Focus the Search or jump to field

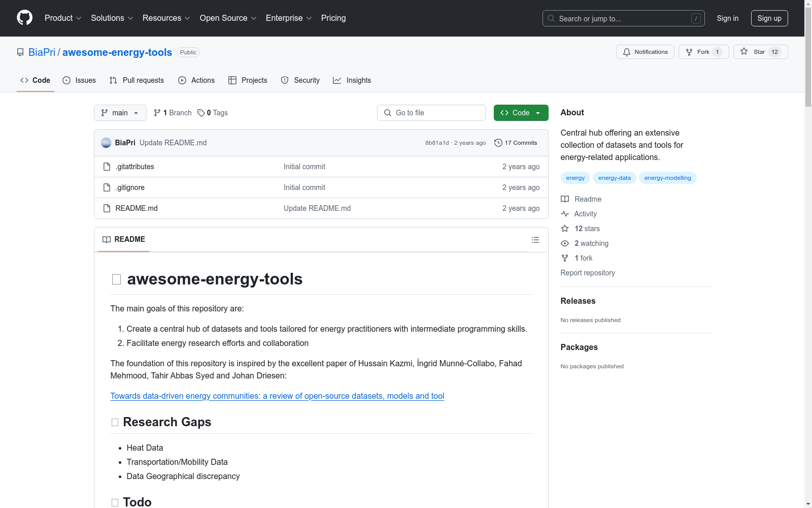pyautogui.click(x=624, y=18)
